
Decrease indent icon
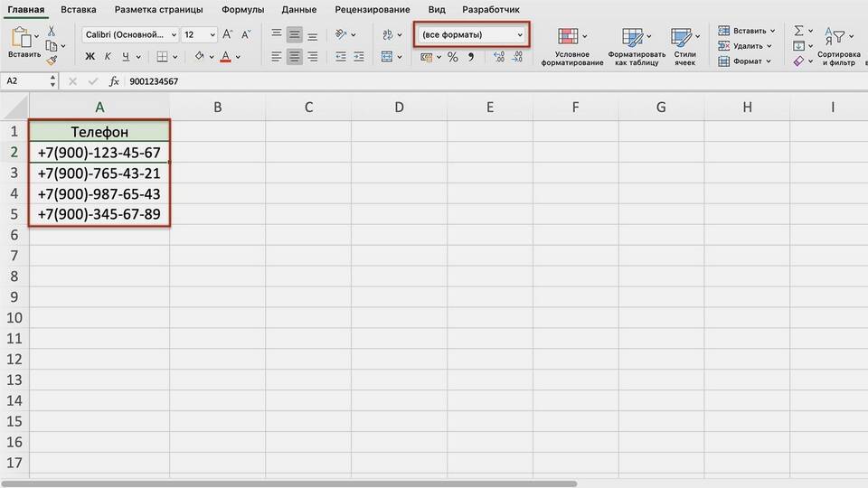click(x=341, y=56)
